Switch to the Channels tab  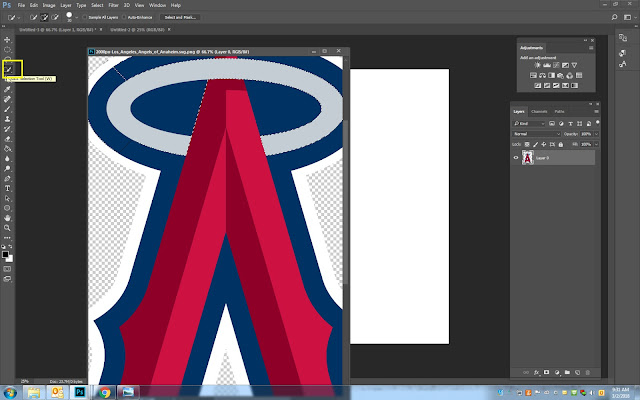539,111
